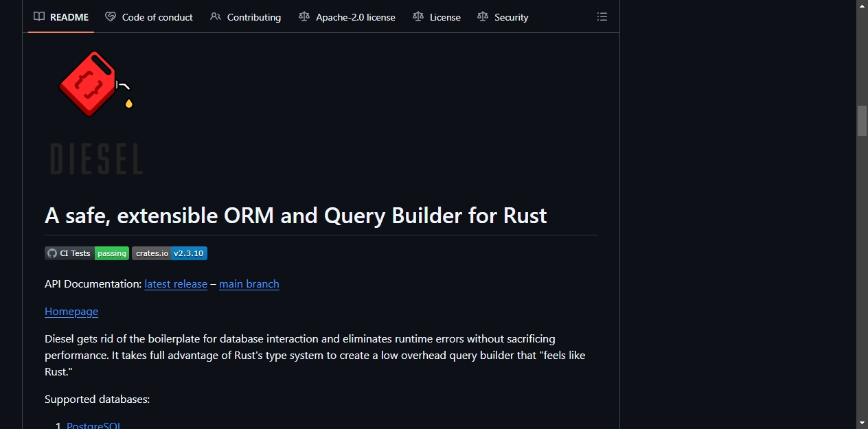Click the scale icon beside Apache-2.0 license

tap(304, 16)
